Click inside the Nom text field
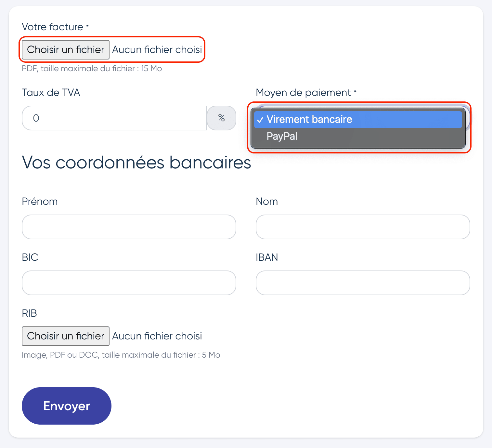Screen dimensions: 492x448 pyautogui.click(x=363, y=227)
